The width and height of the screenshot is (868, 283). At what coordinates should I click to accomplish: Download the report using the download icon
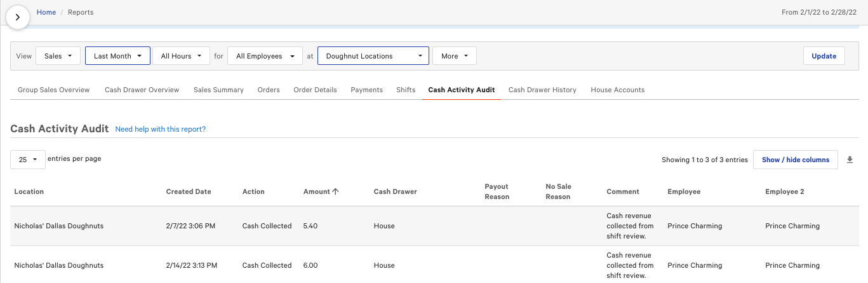(850, 160)
